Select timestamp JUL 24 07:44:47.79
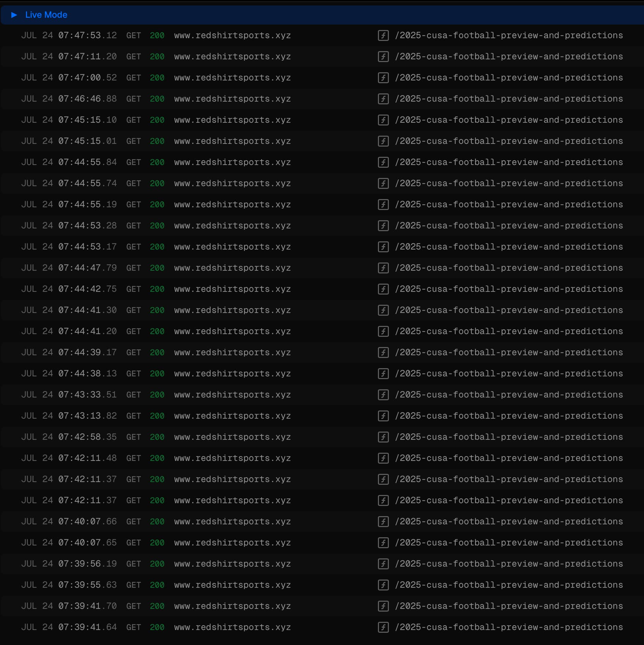 coord(69,268)
